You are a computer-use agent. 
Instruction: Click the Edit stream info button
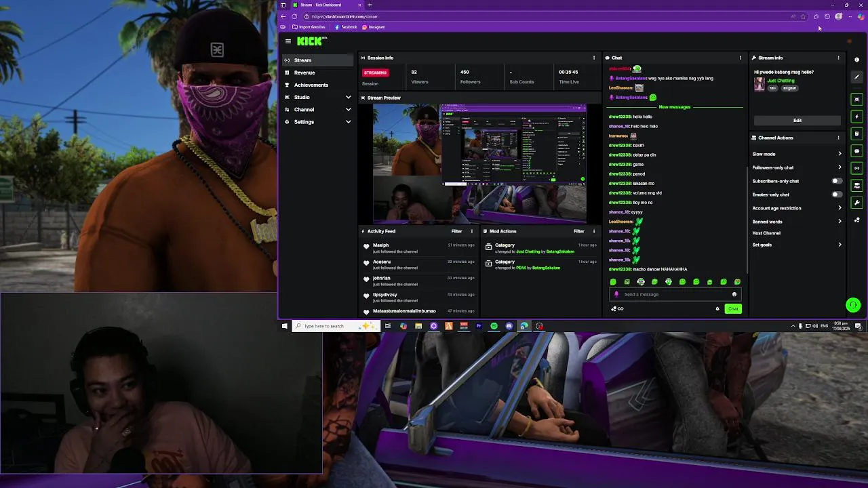click(x=797, y=120)
